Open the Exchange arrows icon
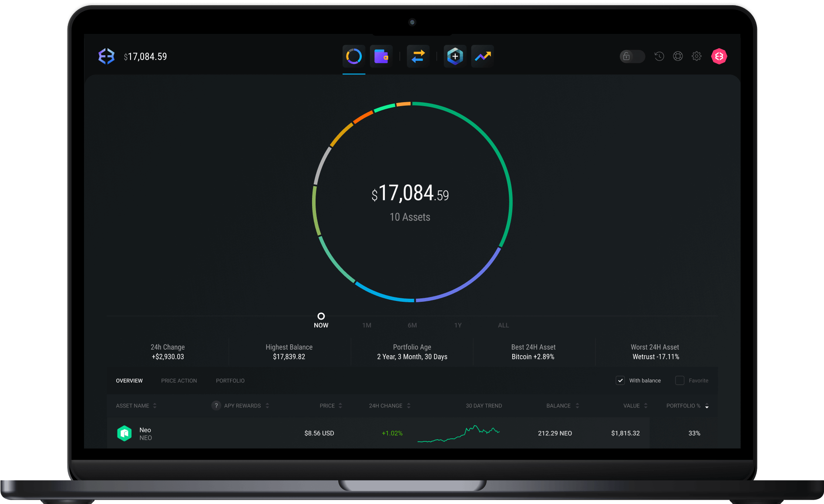 point(418,56)
